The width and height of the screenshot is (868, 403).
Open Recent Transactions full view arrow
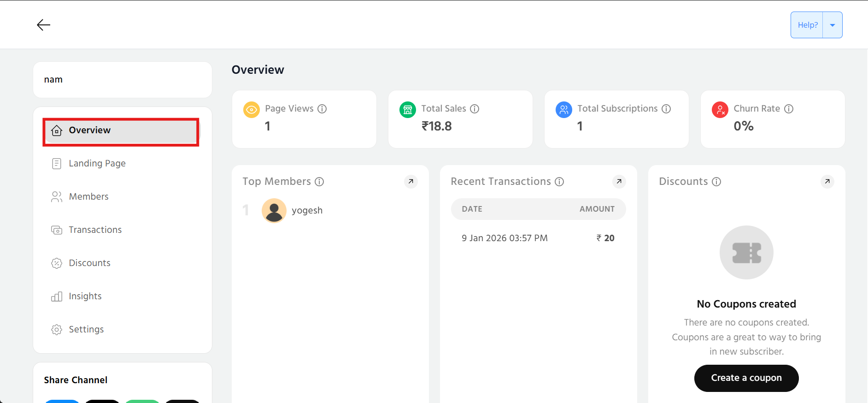pyautogui.click(x=619, y=182)
